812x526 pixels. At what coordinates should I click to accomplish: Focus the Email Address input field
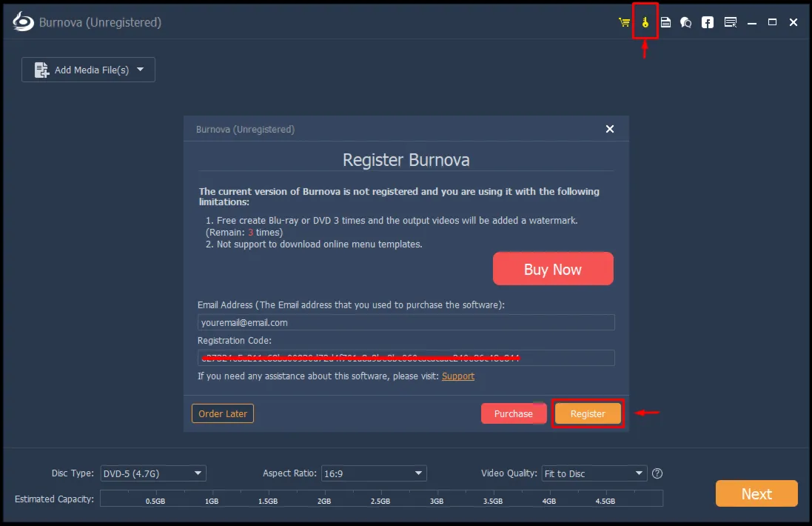[x=406, y=322]
